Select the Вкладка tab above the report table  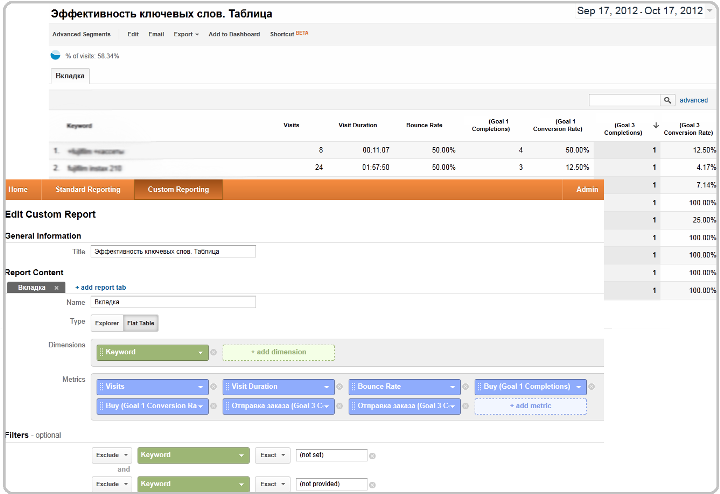click(x=70, y=76)
